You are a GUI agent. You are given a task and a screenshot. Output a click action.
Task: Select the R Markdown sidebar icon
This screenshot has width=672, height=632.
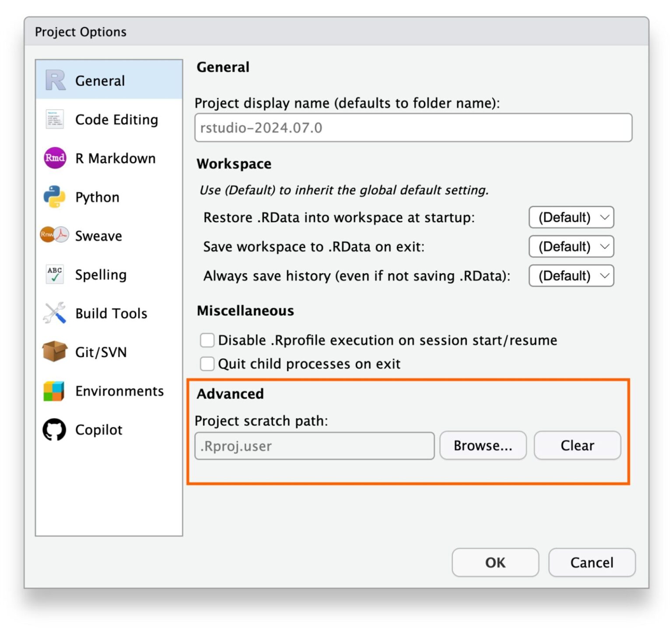click(x=54, y=158)
